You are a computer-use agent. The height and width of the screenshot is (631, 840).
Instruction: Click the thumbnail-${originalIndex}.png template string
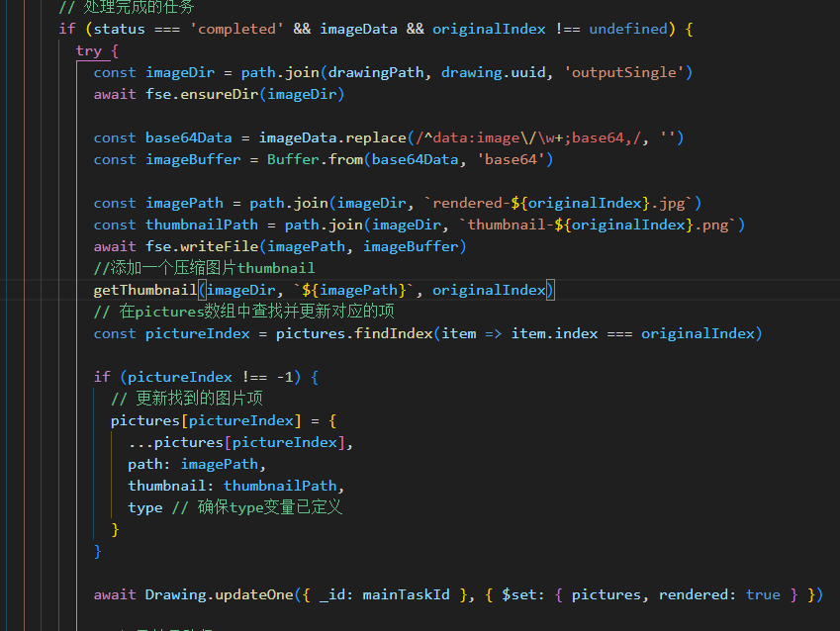(x=598, y=225)
